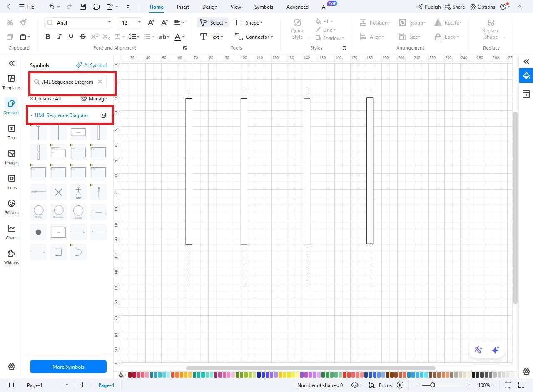Open the Stickers sidebar panel
533x392 pixels.
coord(12,207)
